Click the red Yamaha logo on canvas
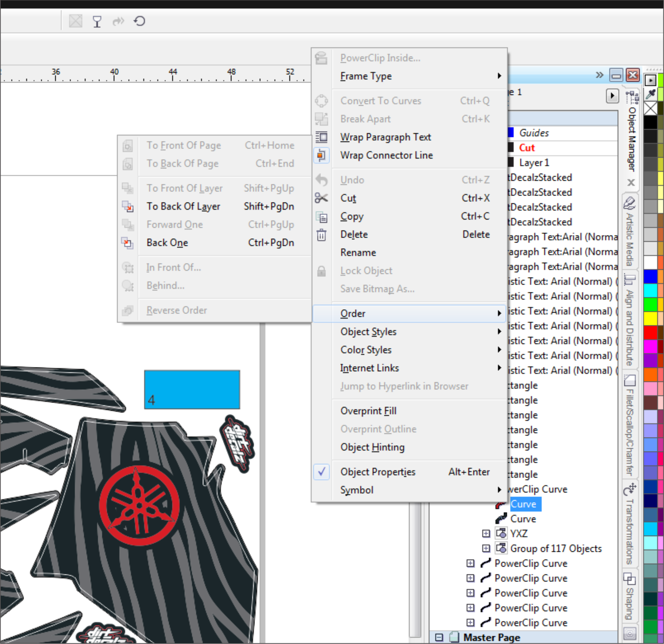This screenshot has height=644, width=664. point(139,506)
